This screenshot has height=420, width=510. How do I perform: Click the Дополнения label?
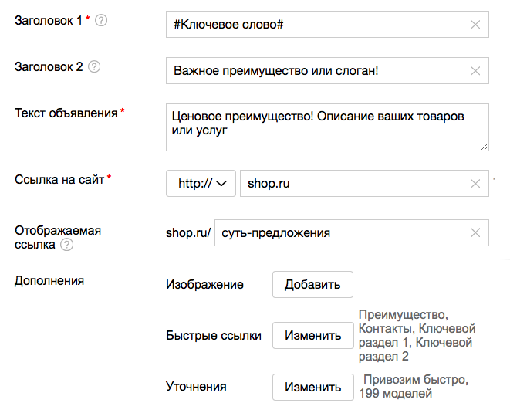(x=49, y=281)
